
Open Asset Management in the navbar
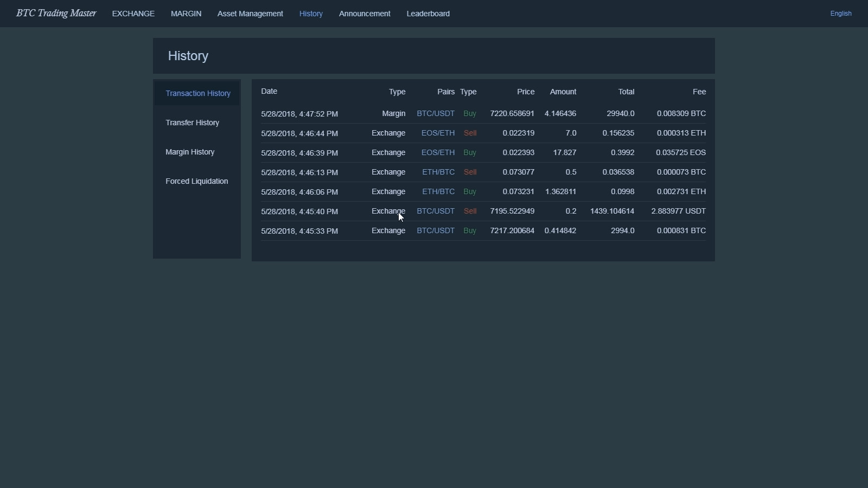click(250, 14)
